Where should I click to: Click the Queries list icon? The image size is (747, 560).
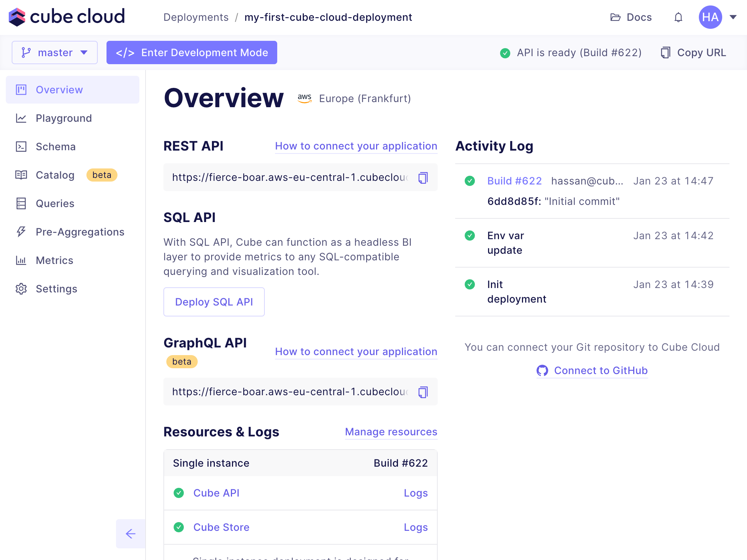coord(21,203)
